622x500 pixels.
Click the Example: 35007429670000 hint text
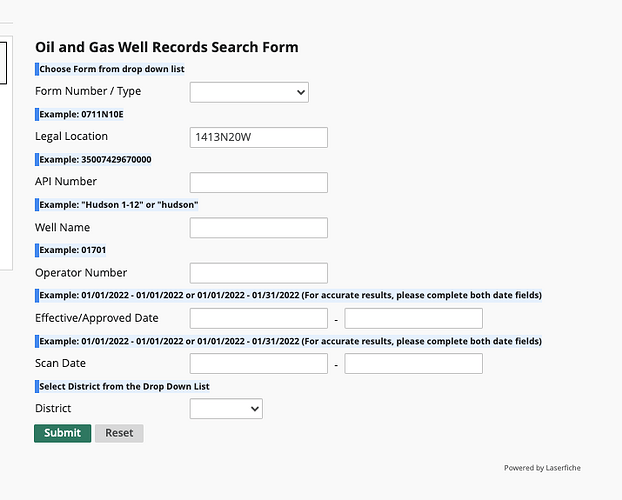tap(95, 159)
